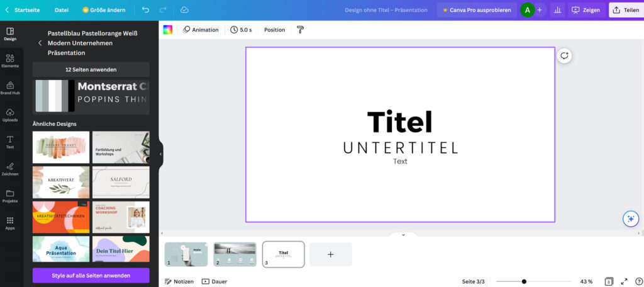
Task: Hide the page thumbnails strip
Action: tap(403, 235)
